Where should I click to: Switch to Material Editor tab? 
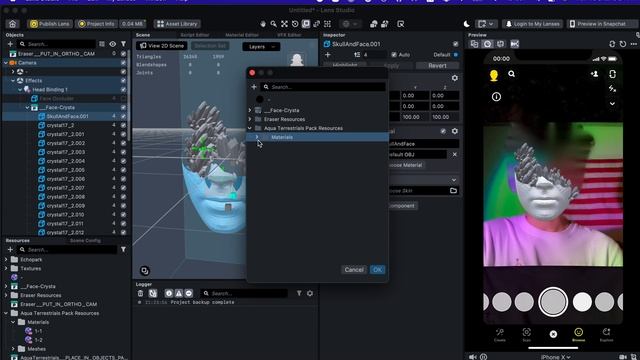242,35
